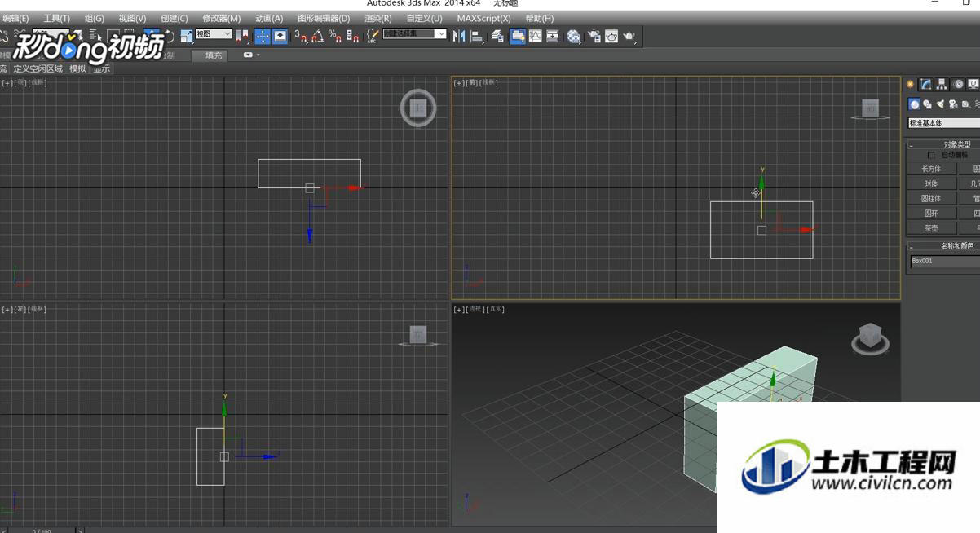The height and width of the screenshot is (533, 980).
Task: Open the 标准基本体 primitive type dropdown
Action: [944, 123]
